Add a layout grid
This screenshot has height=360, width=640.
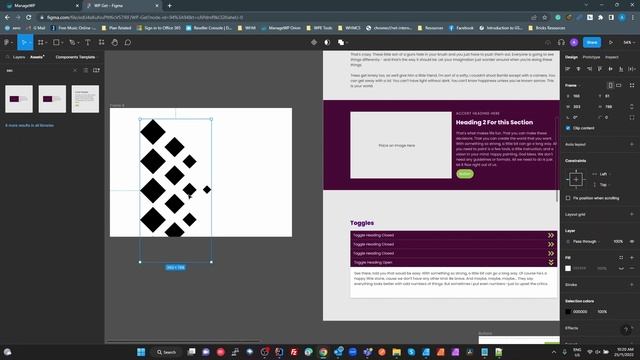(x=632, y=214)
